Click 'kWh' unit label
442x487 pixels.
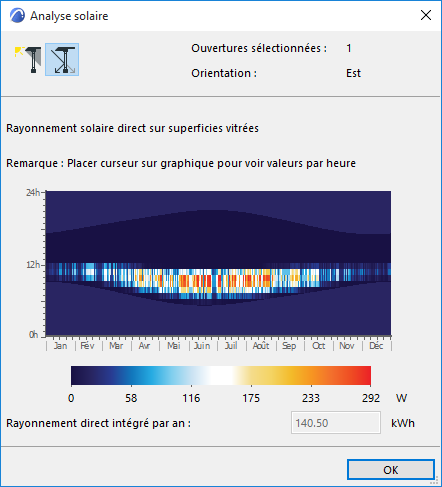pos(403,423)
